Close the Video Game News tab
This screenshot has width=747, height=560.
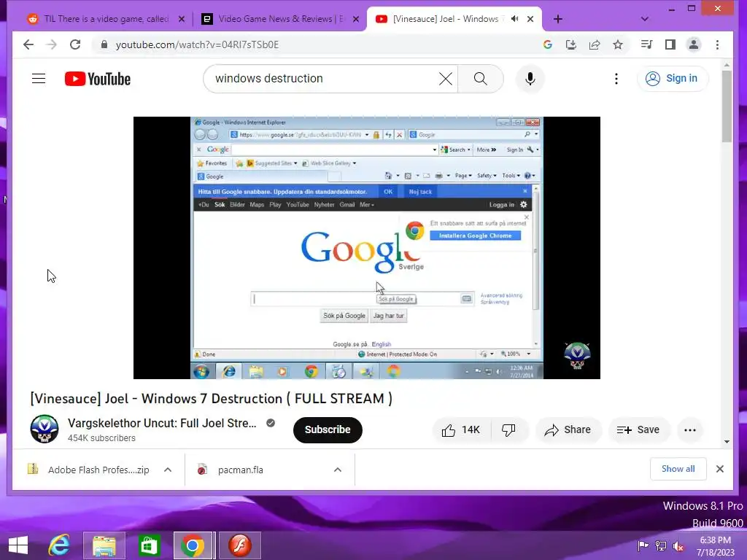click(356, 19)
